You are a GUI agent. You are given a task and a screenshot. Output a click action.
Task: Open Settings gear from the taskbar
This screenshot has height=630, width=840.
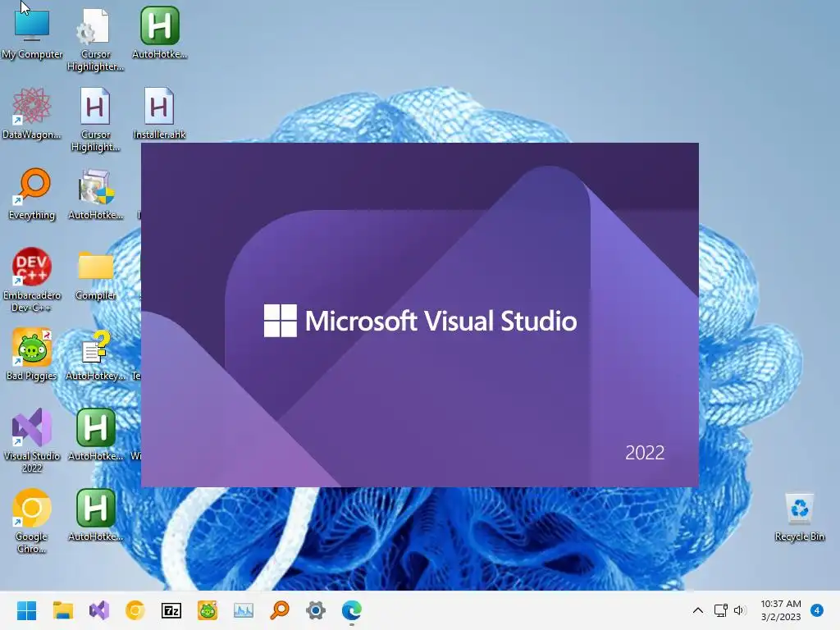pos(316,610)
